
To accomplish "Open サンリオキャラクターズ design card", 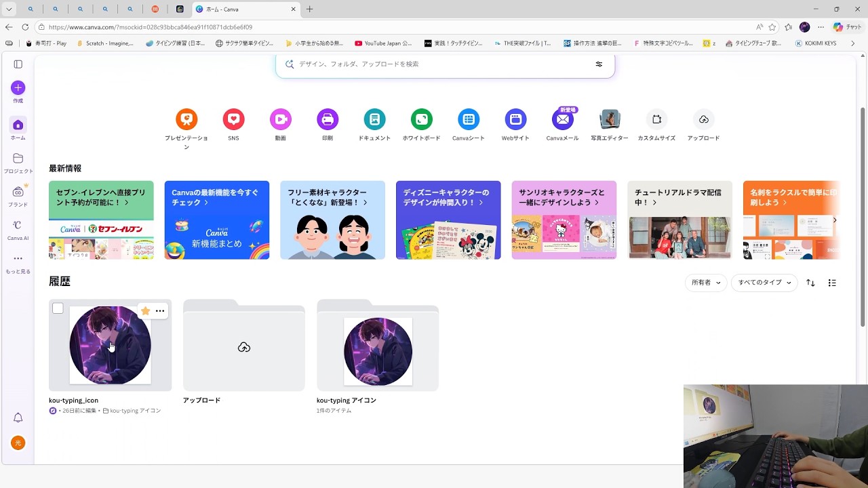I will pos(564,220).
